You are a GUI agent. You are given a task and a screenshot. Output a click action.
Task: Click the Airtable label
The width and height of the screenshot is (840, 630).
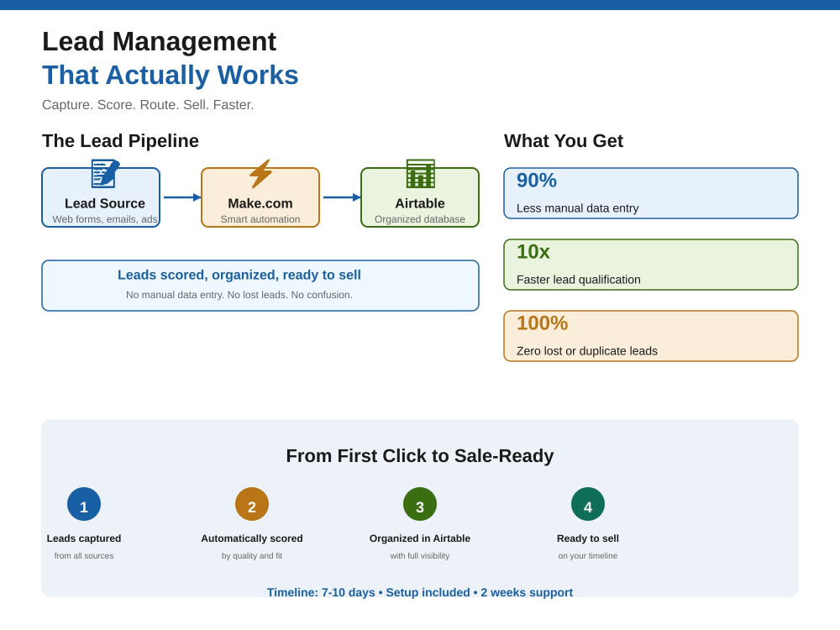click(420, 203)
